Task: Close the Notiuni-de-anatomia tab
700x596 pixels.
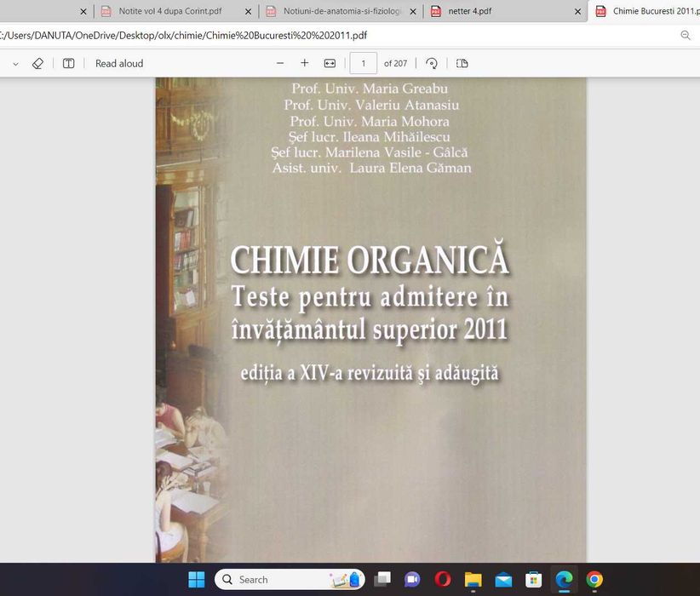Action: pos(413,12)
